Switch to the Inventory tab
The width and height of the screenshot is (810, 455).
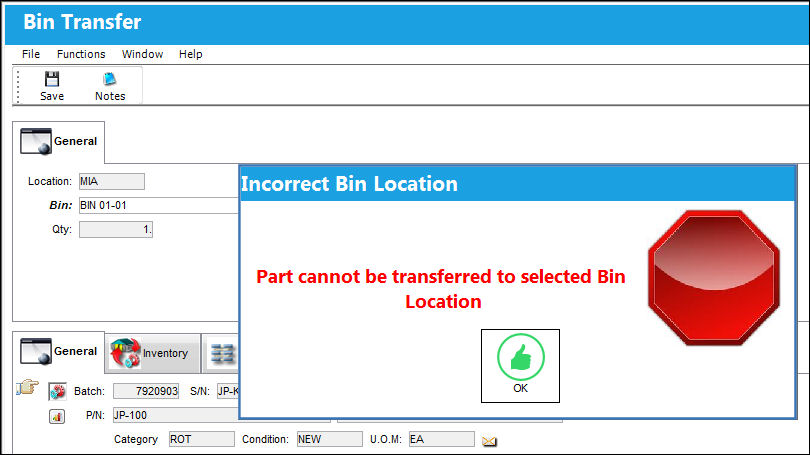coord(152,353)
